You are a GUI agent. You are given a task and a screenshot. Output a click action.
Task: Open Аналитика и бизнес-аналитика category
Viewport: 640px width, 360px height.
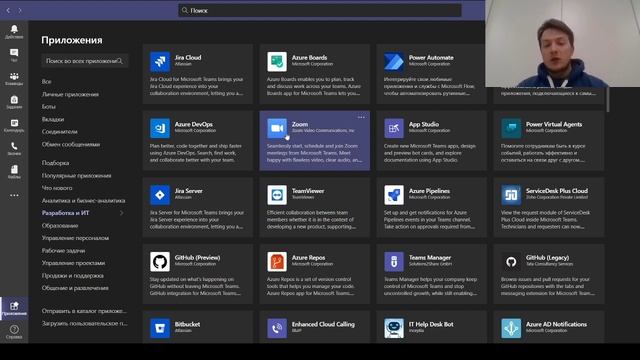[x=83, y=201]
